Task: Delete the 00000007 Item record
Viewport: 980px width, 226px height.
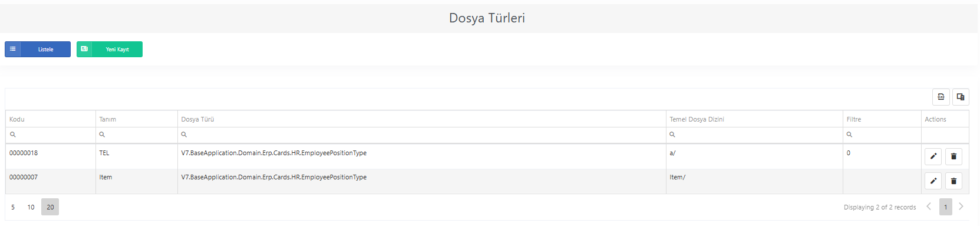Action: [953, 181]
